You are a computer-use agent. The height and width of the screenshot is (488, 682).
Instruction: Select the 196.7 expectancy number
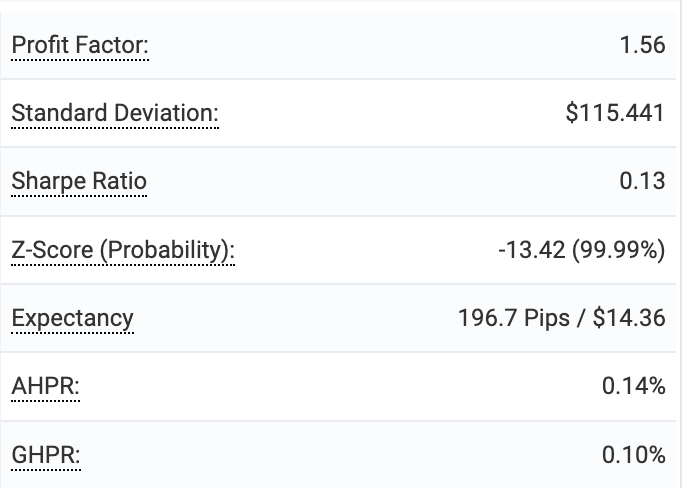pos(485,318)
